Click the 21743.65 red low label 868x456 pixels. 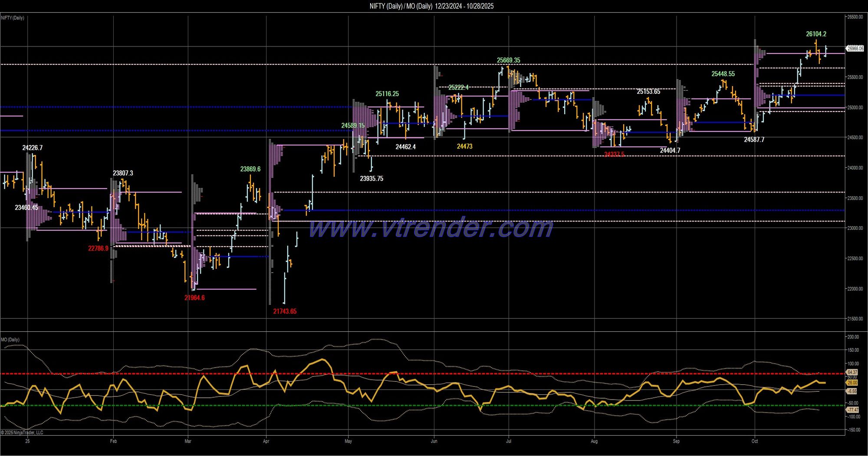click(x=285, y=311)
